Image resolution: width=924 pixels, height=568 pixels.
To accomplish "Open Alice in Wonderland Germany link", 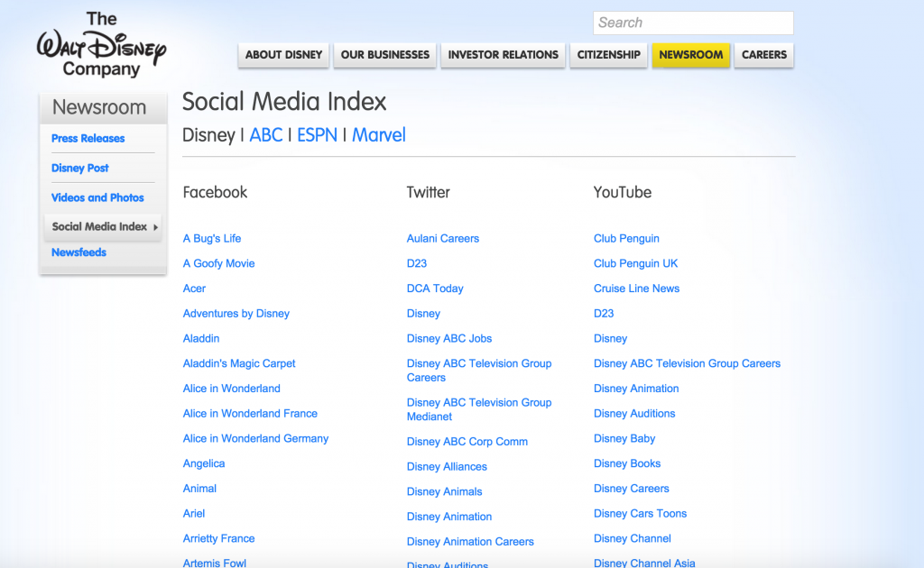I will click(255, 438).
